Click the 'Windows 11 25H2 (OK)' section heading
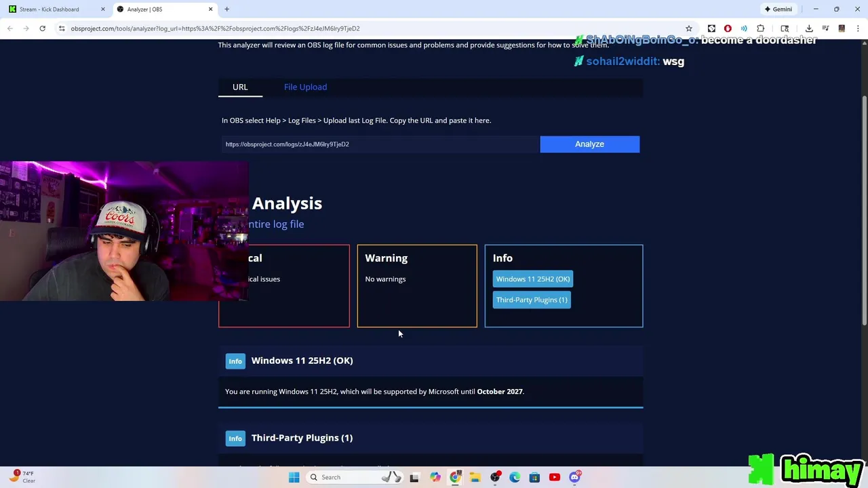 pyautogui.click(x=302, y=361)
